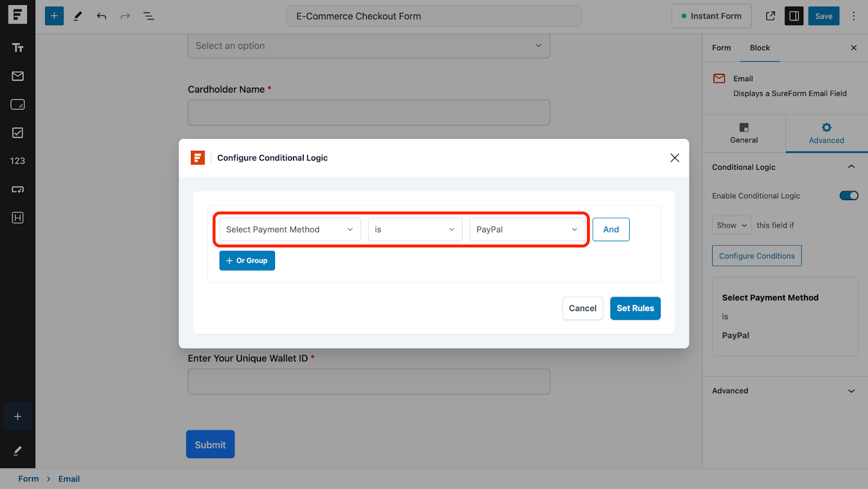Open the document overview list icon
This screenshot has height=489, width=868.
149,16
